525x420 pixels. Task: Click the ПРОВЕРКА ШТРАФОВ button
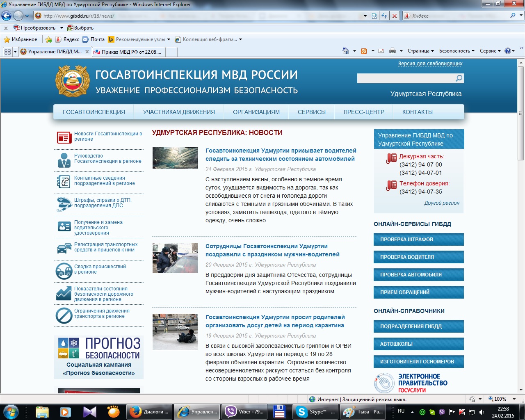pos(419,240)
